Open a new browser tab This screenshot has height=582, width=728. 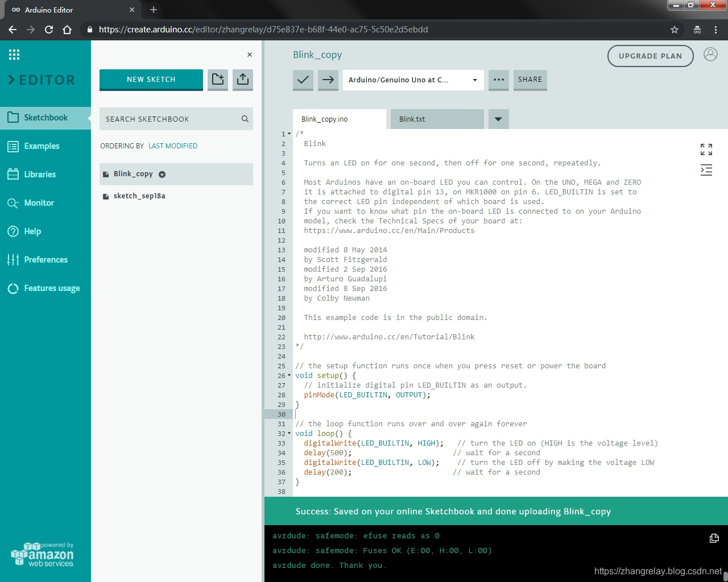(x=154, y=10)
